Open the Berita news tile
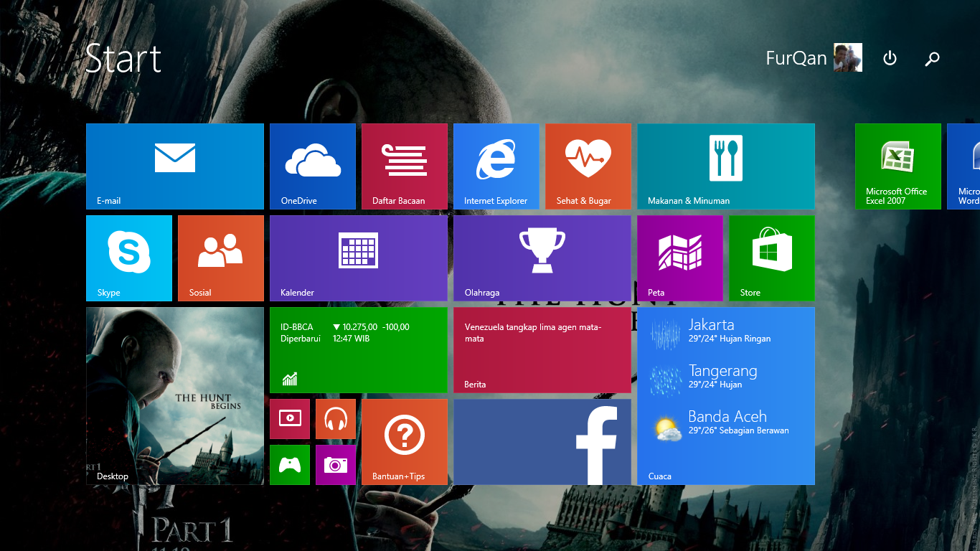The width and height of the screenshot is (980, 551). 542,350
